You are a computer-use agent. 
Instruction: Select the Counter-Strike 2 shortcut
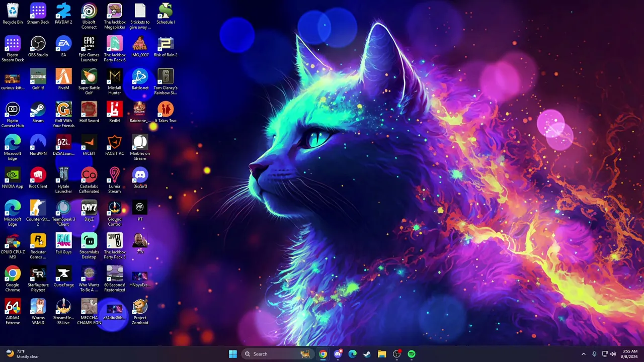coord(38,213)
